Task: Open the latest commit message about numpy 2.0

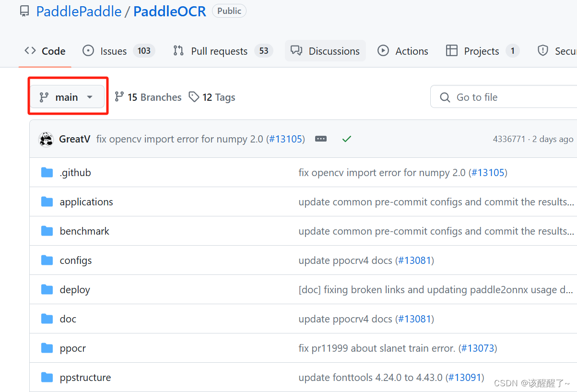Action: [x=179, y=139]
